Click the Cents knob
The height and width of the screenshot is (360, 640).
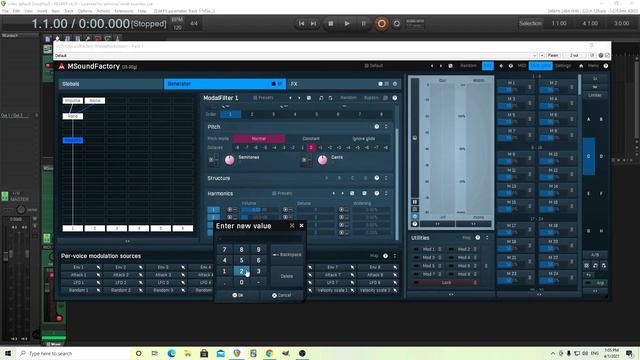[322, 160]
